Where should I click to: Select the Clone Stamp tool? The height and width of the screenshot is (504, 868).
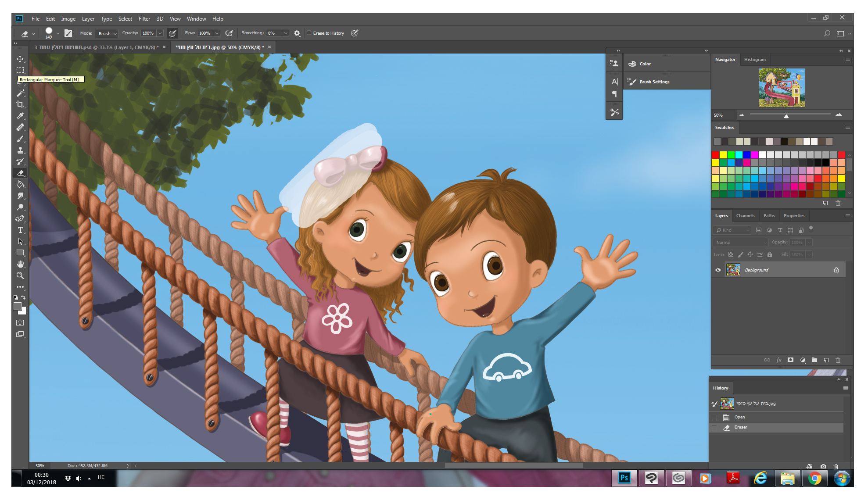(x=20, y=150)
